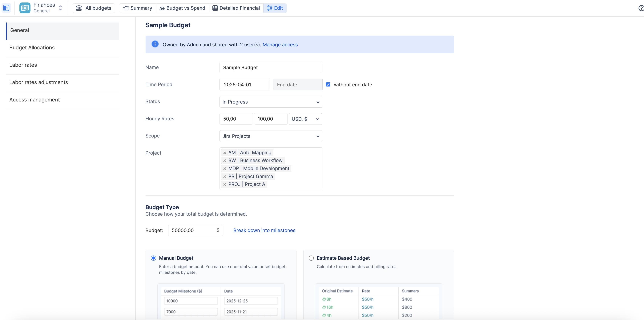This screenshot has height=320, width=644.
Task: Open the USD currency dropdown
Action: [x=305, y=119]
